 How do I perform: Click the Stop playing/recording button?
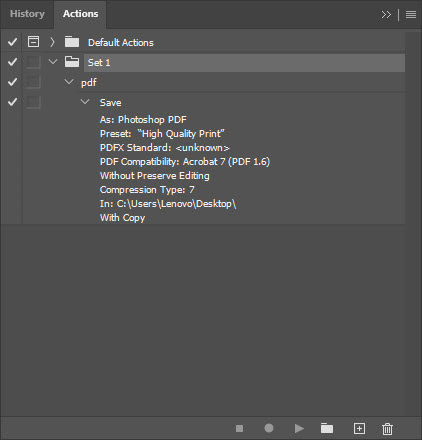point(239,428)
